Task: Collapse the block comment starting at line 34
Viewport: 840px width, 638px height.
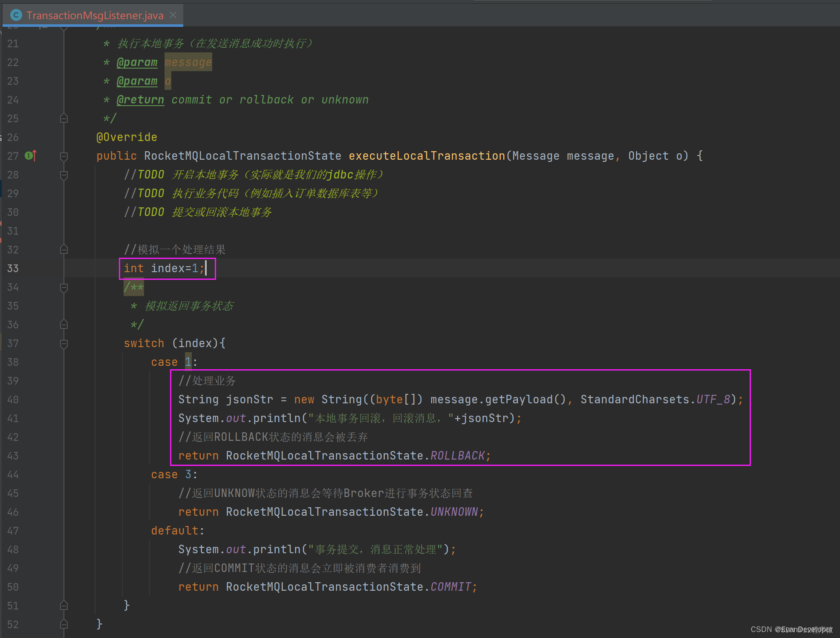Action: [64, 287]
